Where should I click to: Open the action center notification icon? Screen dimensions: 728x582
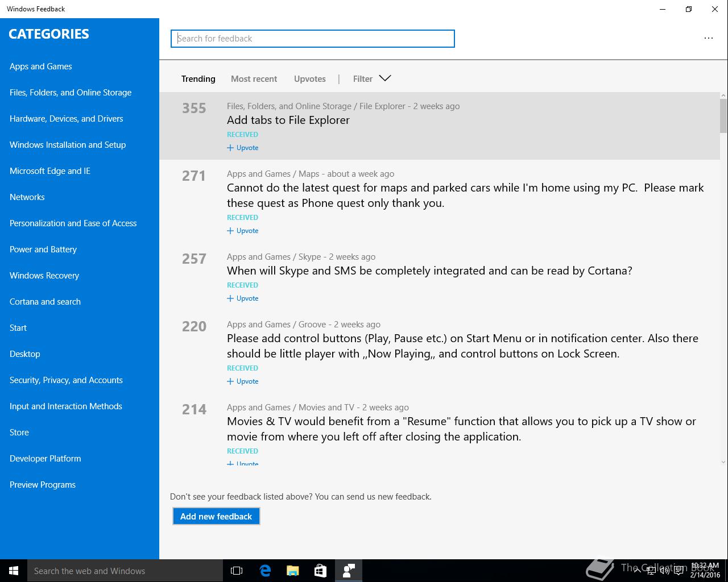point(678,571)
